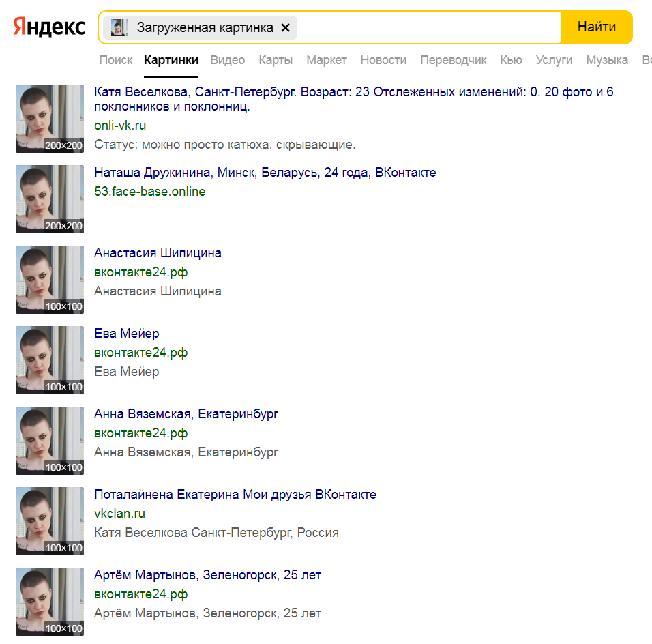Open the Услуги tab

pos(554,60)
